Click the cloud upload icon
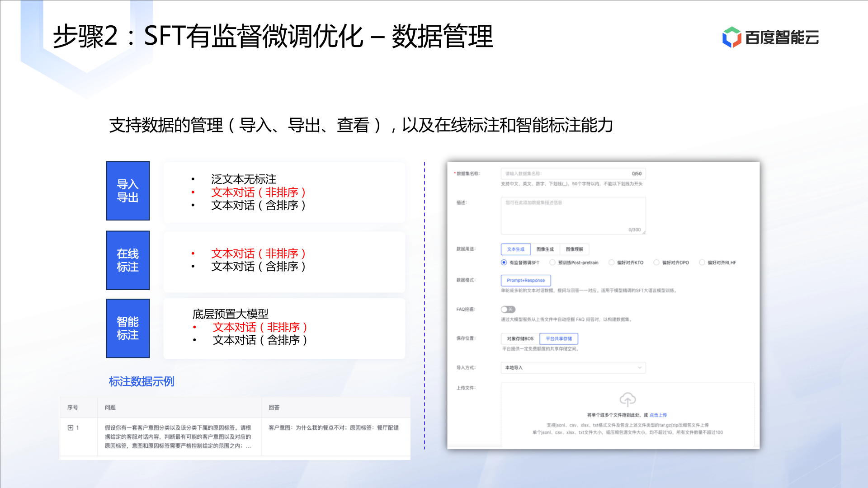The width and height of the screenshot is (868, 488). 627,399
